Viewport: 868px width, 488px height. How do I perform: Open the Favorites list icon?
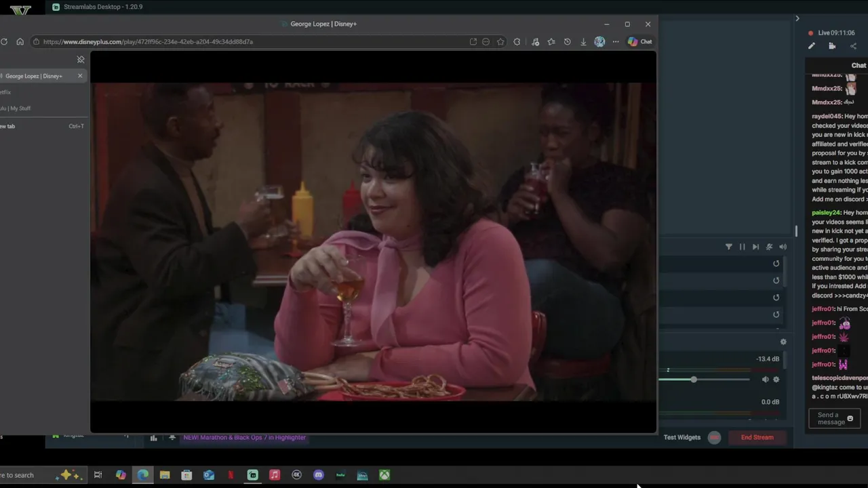(x=551, y=41)
